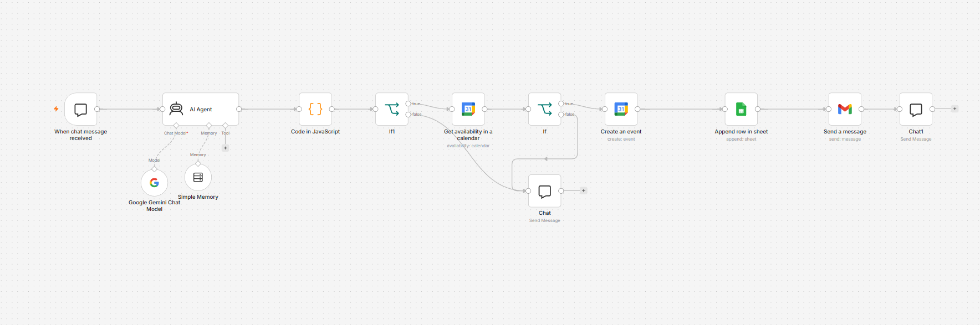This screenshot has height=325, width=980.
Task: Click the Gemini node Model connector diamond
Action: coord(154,169)
